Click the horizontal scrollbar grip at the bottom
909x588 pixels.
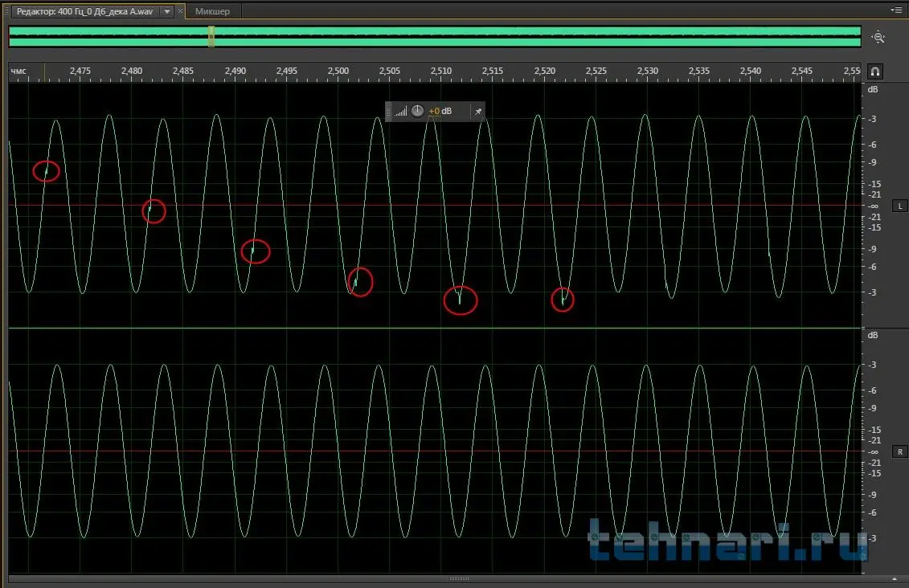click(459, 578)
